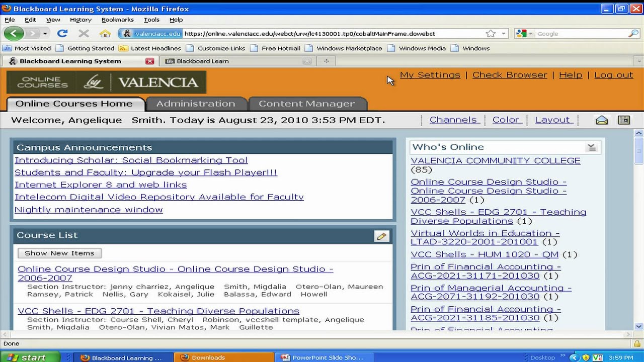Open Online Course Design Studio in Course List
The width and height of the screenshot is (644, 362).
pos(175,273)
